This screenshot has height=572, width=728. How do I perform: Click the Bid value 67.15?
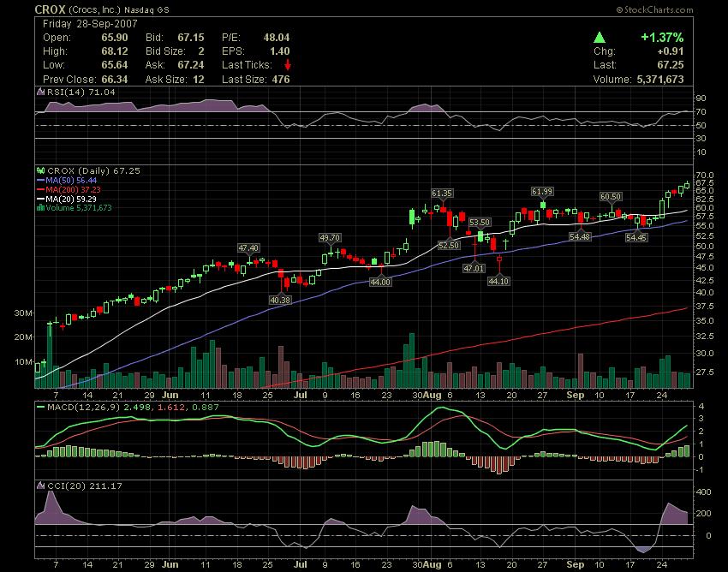191,38
